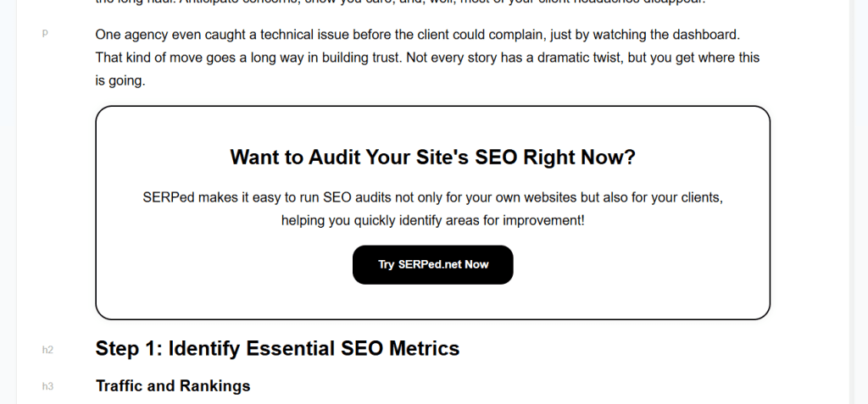Click the 'is going.' final paragraph line
The image size is (868, 404).
pyautogui.click(x=120, y=81)
